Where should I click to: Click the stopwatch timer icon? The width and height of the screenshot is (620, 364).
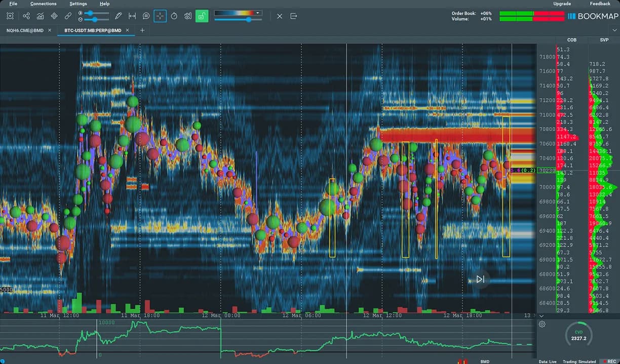click(x=175, y=16)
